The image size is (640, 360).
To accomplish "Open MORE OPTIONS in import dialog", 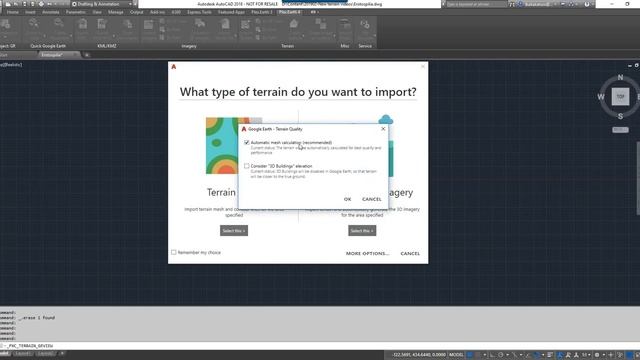I will coord(367,253).
